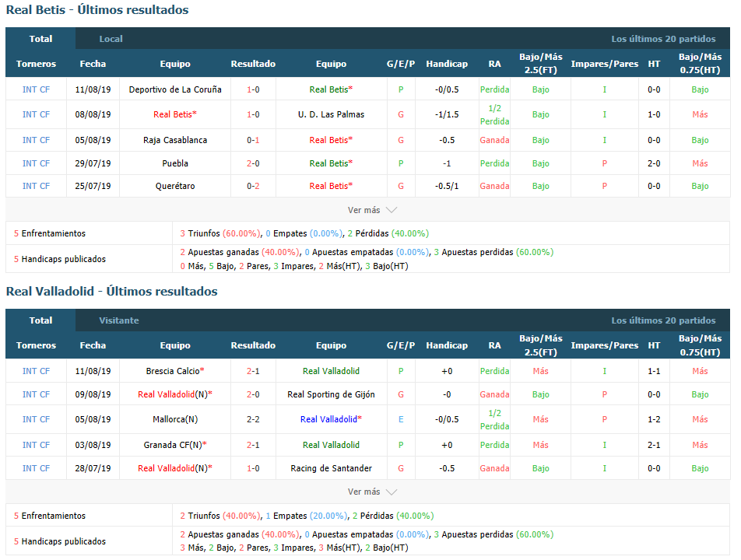Click Real Betis - Últimos resultados heading

97,10
